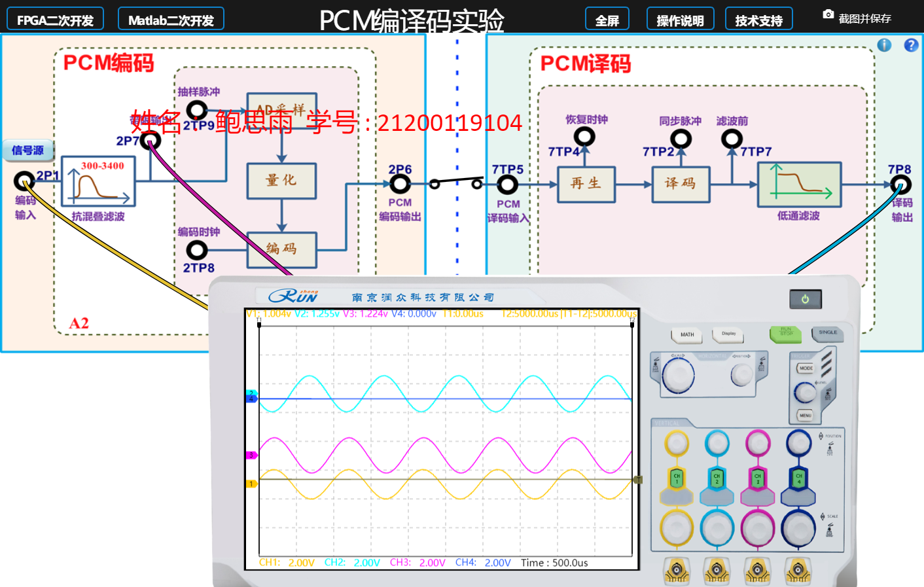
Task: Click the camera screenshot and save icon
Action: tap(828, 15)
